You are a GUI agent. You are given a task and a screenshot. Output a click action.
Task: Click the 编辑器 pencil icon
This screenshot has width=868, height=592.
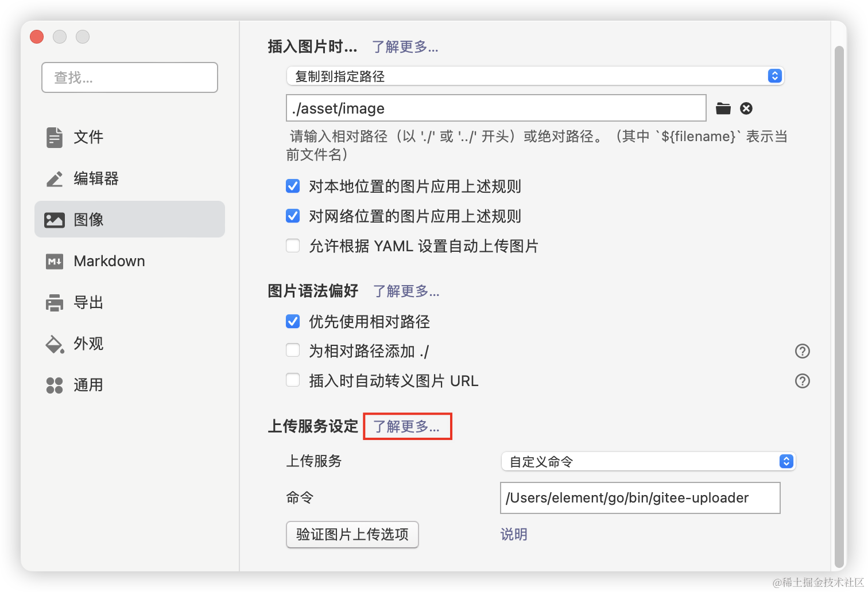[x=55, y=178]
